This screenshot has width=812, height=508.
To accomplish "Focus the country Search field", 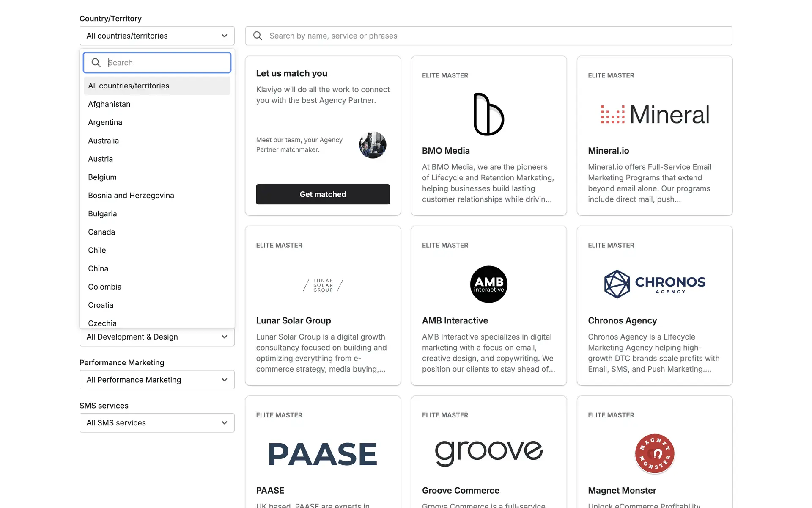I will (165, 63).
